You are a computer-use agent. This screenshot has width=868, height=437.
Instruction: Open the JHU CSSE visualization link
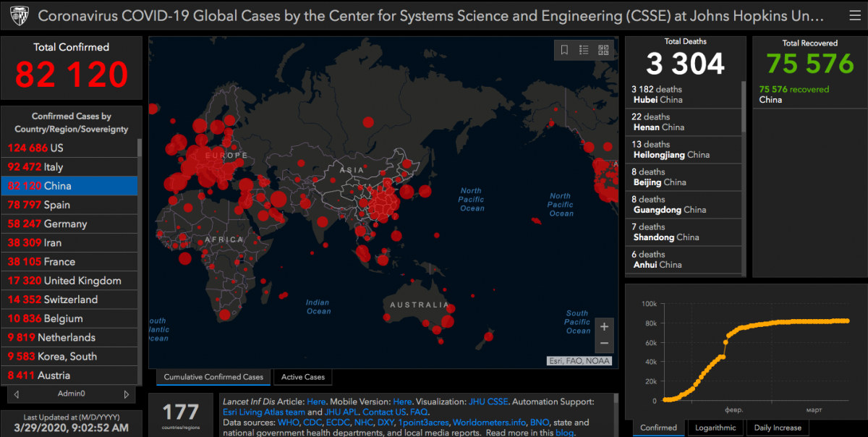click(487, 402)
